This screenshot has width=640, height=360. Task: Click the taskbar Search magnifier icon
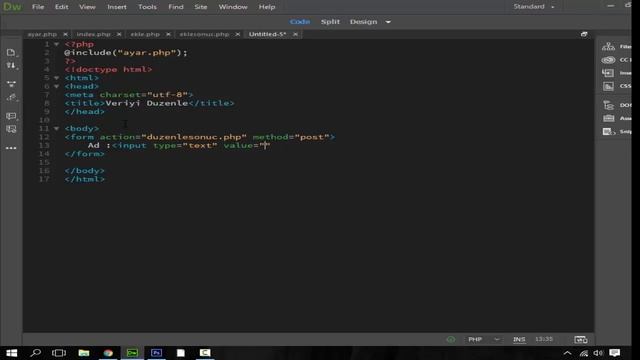click(x=36, y=353)
